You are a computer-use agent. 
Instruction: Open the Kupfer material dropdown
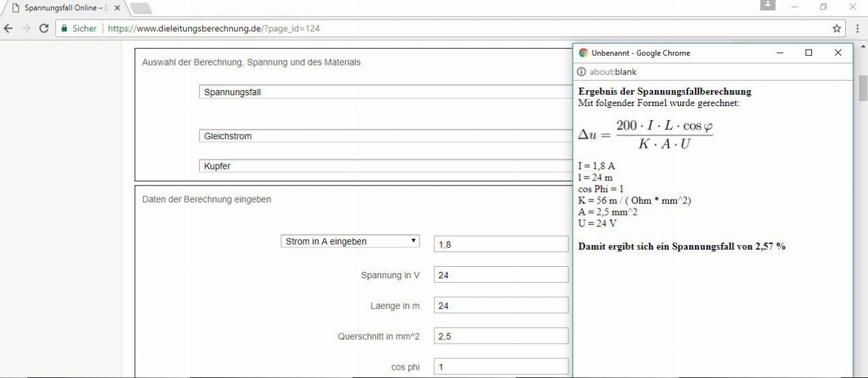point(386,166)
